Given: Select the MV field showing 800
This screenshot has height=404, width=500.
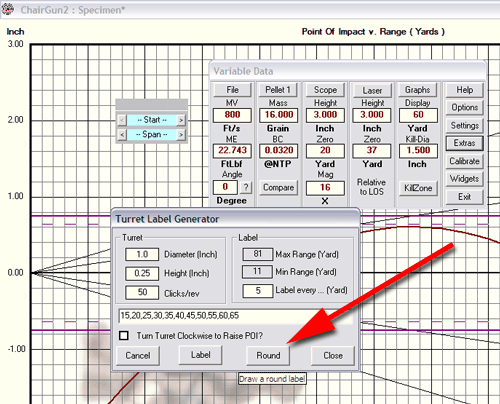Looking at the screenshot, I should (232, 115).
